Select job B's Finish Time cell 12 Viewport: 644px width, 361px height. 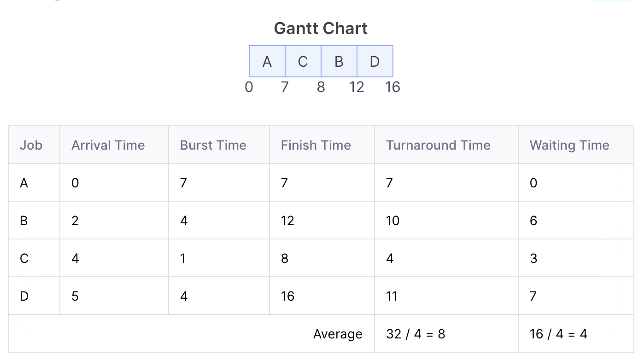(x=322, y=221)
